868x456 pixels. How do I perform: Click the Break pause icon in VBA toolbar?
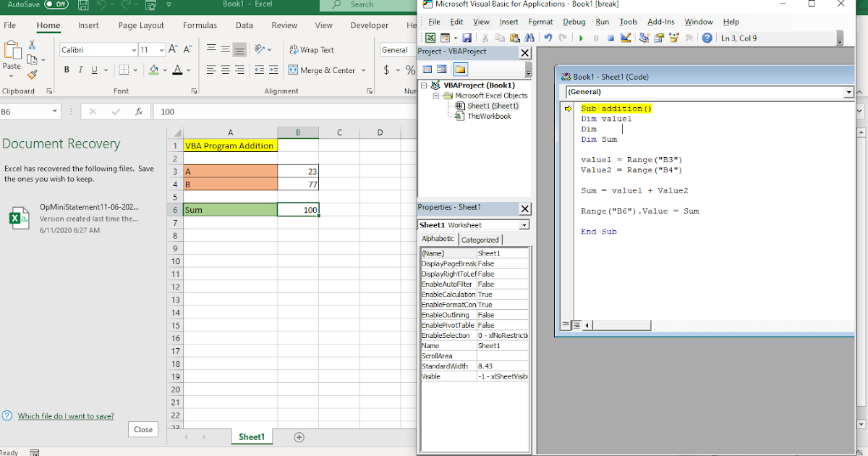click(595, 38)
